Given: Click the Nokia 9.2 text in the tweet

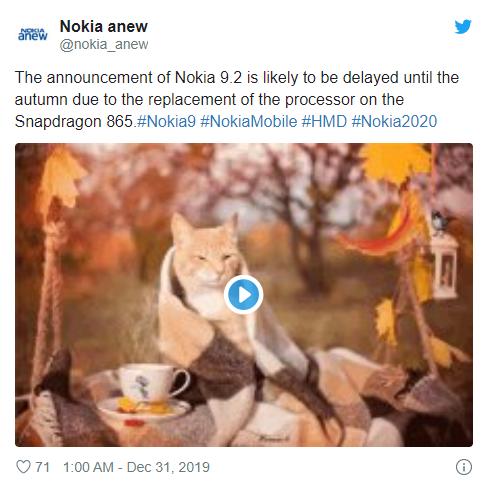Looking at the screenshot, I should [x=208, y=77].
